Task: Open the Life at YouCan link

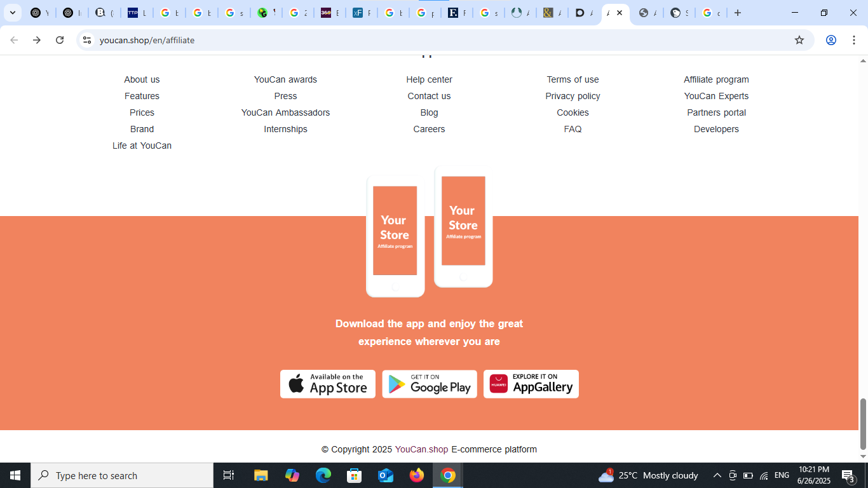Action: coord(142,146)
